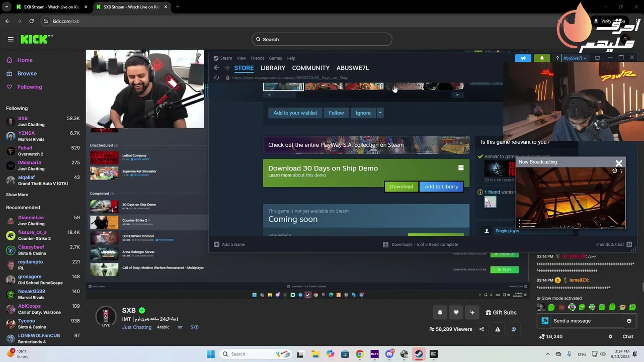Image resolution: width=644 pixels, height=362 pixels.
Task: Open the Kick hamburger menu
Action: tap(11, 39)
